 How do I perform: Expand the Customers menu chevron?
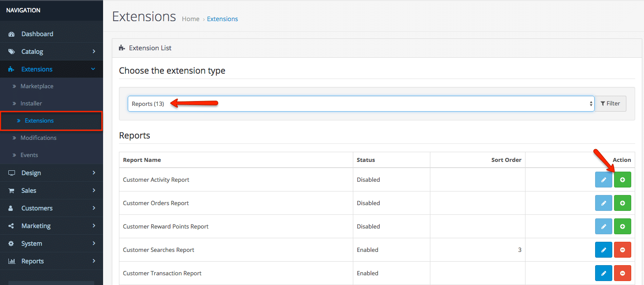click(x=94, y=208)
